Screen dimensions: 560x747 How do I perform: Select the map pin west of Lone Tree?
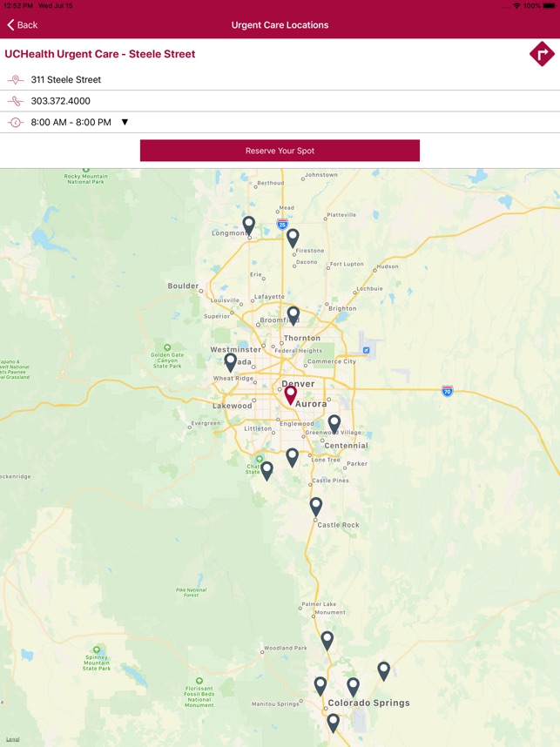point(292,457)
